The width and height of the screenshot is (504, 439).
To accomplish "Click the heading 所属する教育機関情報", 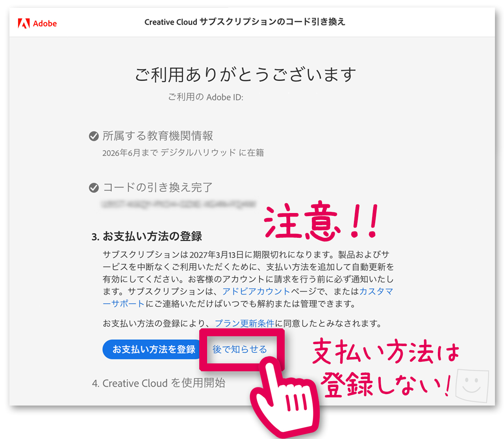I will coord(158,136).
